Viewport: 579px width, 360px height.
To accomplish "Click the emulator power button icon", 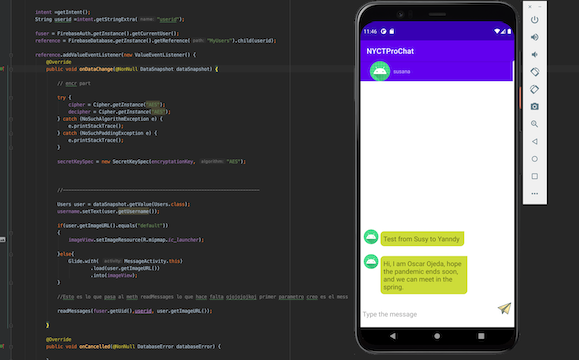I will click(x=534, y=20).
